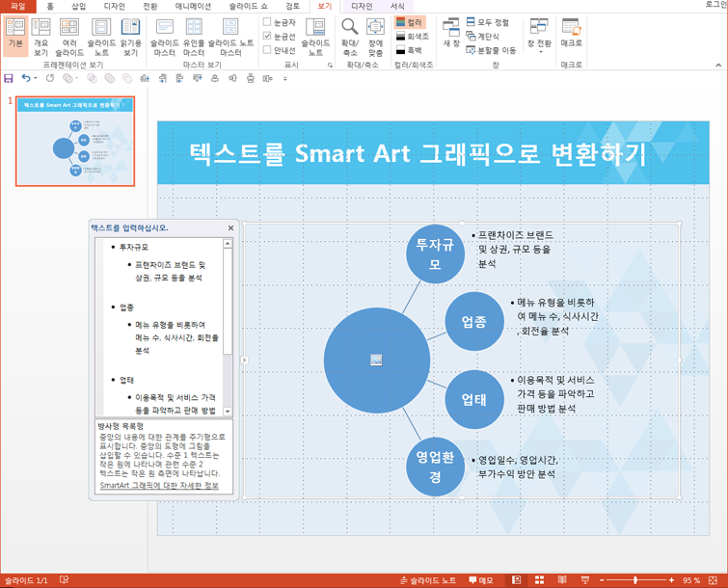Click the redo icon in quick access toolbar
Viewport: 728px width, 588px height.
(x=50, y=78)
